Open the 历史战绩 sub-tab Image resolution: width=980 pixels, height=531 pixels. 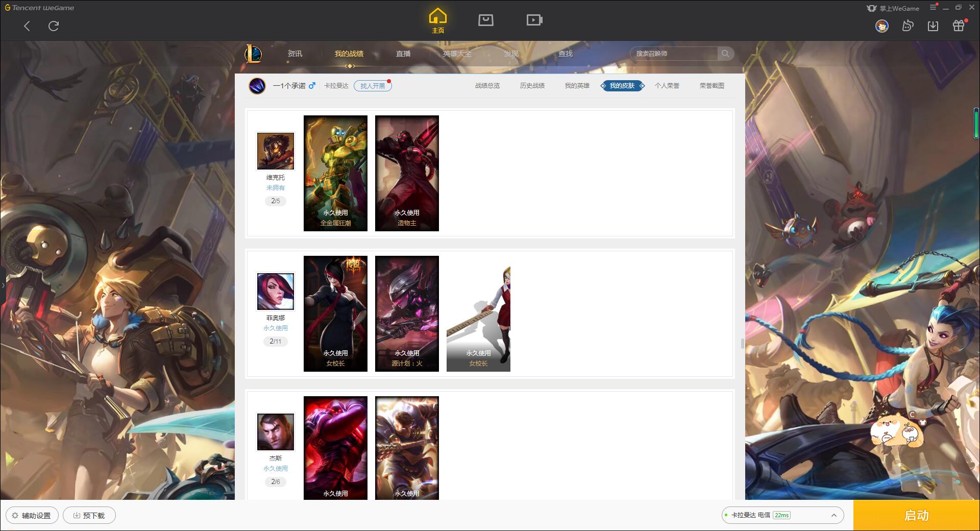(532, 86)
